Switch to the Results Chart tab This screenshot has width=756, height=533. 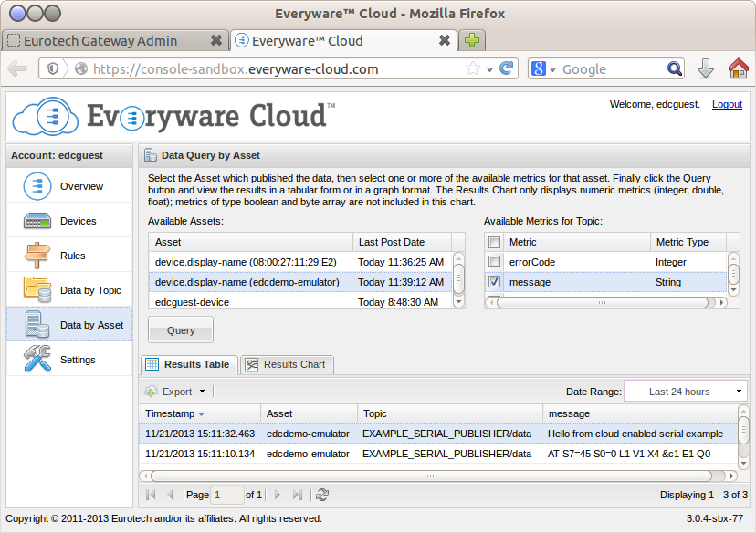(x=287, y=364)
